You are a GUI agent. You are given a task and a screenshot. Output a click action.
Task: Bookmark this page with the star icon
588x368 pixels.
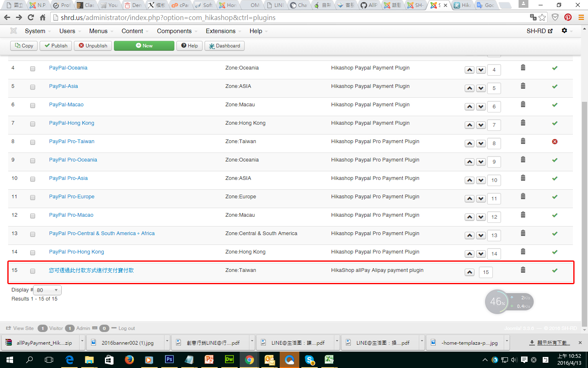542,17
